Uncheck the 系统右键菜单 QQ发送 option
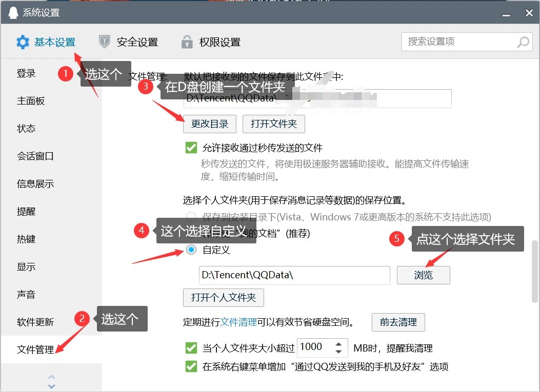Screen dimensions: 540x392 click(191, 366)
